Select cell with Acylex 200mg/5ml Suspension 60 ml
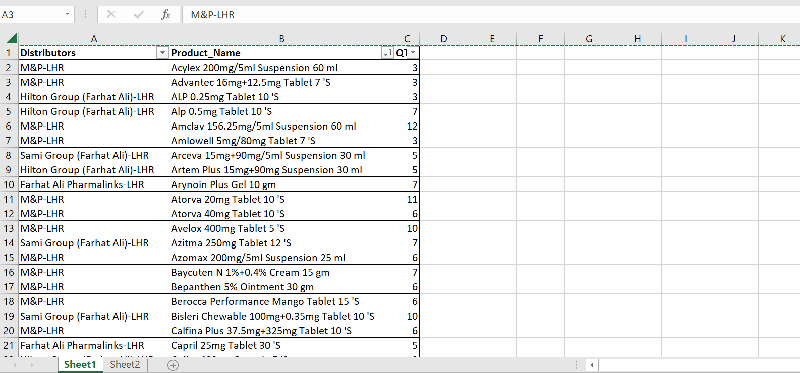800x373 pixels. click(282, 67)
